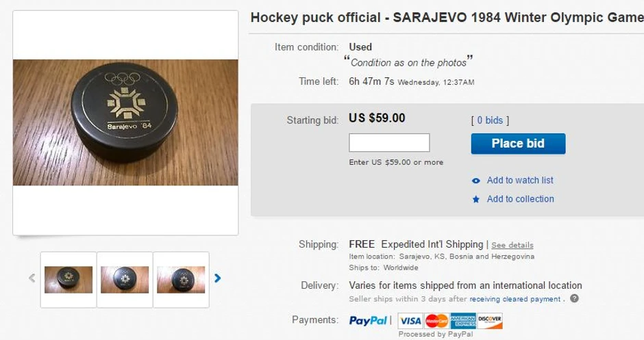Focus the bid amount input field

(389, 143)
